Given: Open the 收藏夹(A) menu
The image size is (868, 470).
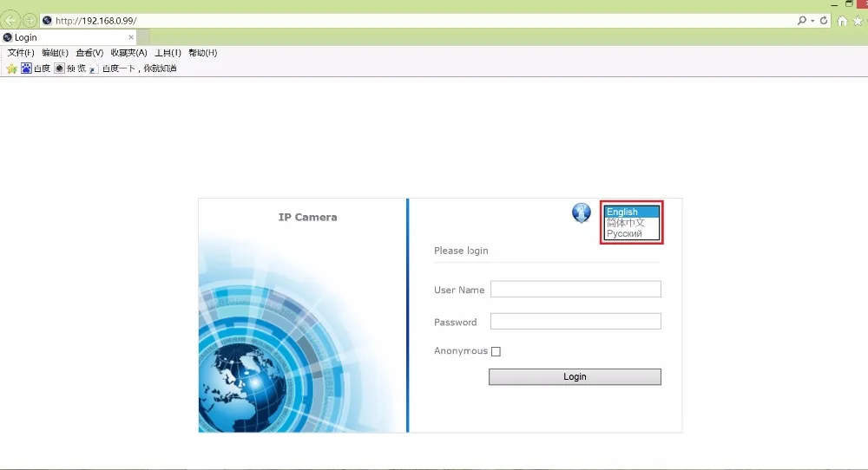Looking at the screenshot, I should coord(129,53).
